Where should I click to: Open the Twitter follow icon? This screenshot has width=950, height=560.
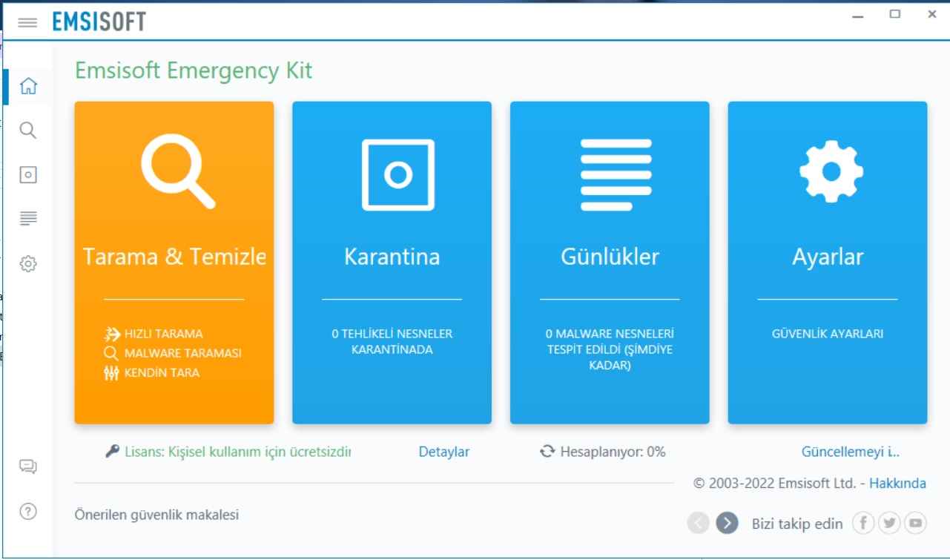(889, 523)
